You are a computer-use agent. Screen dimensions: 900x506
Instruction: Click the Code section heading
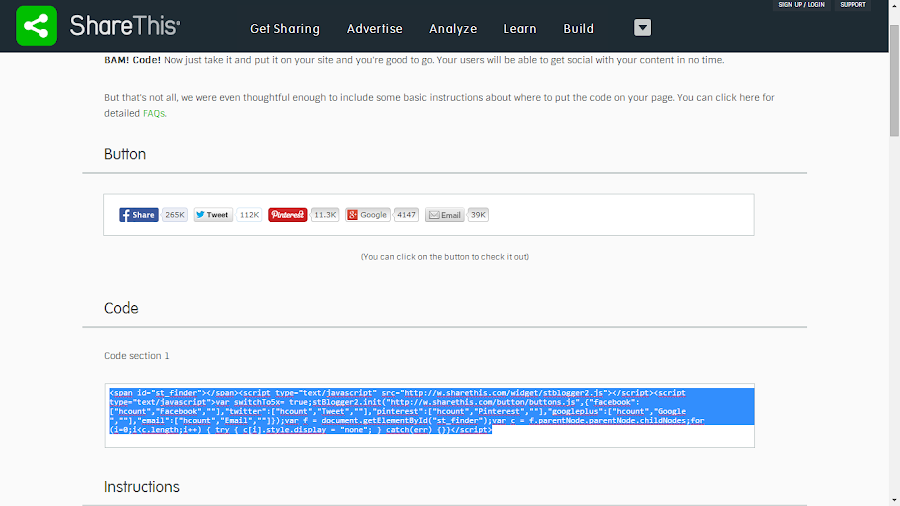121,308
